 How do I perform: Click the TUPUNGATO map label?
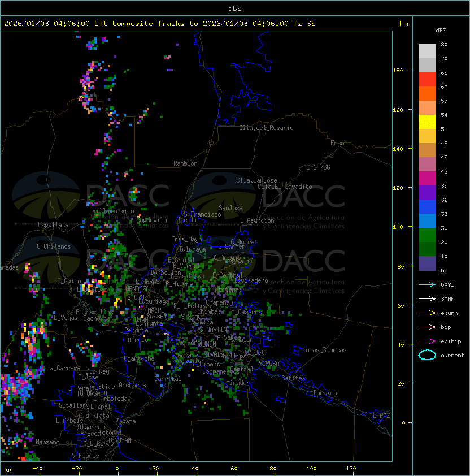point(92,393)
